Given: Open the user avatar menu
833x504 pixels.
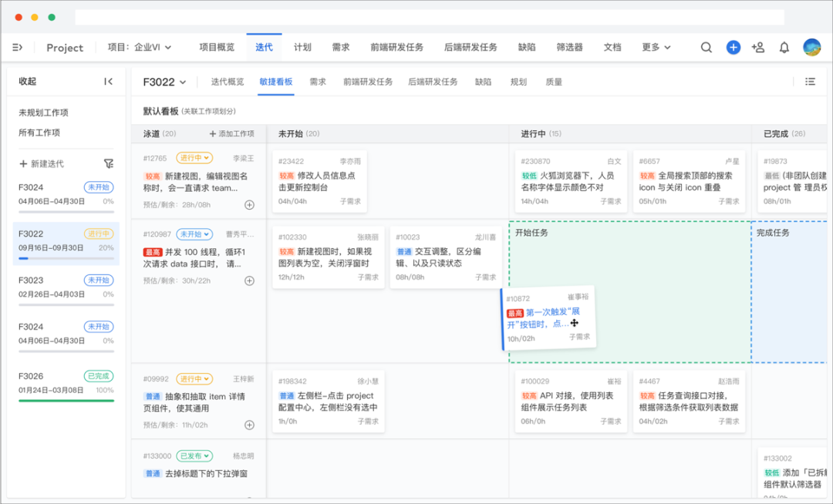Looking at the screenshot, I should point(811,48).
